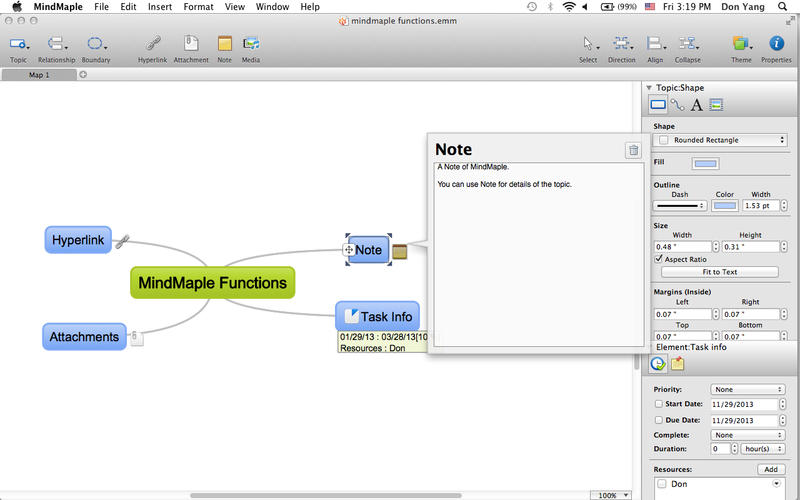Expand the outline Dash style dropdown
800x500 pixels.
tap(680, 206)
